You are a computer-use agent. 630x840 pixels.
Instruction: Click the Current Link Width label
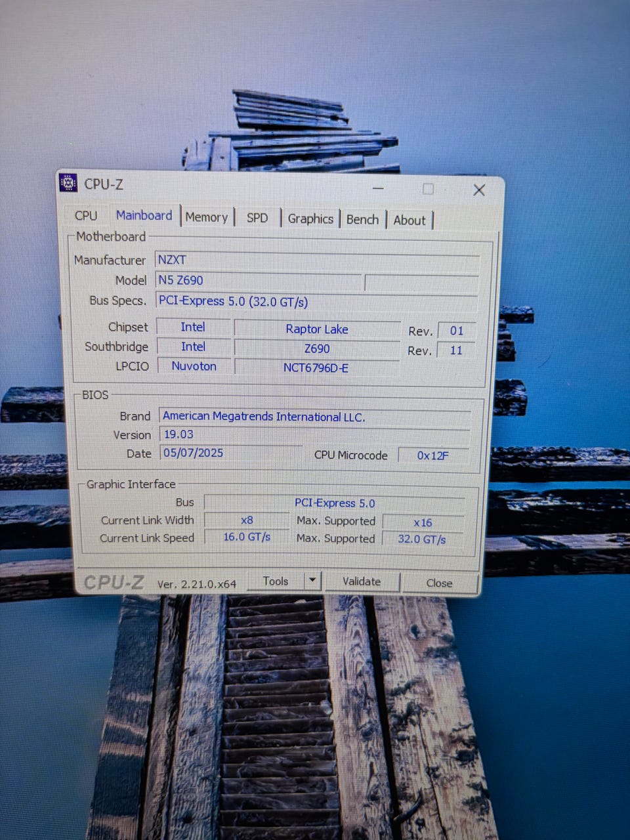coord(148,520)
